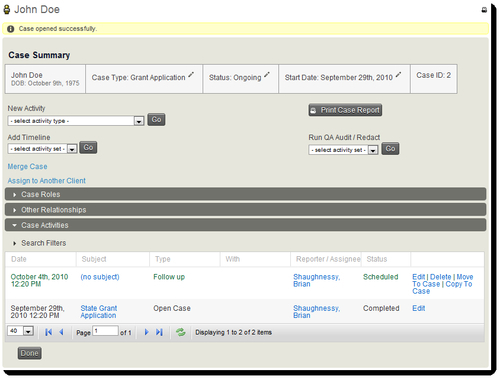Open Shaughnessy, Brian in Open Case row

point(316,312)
